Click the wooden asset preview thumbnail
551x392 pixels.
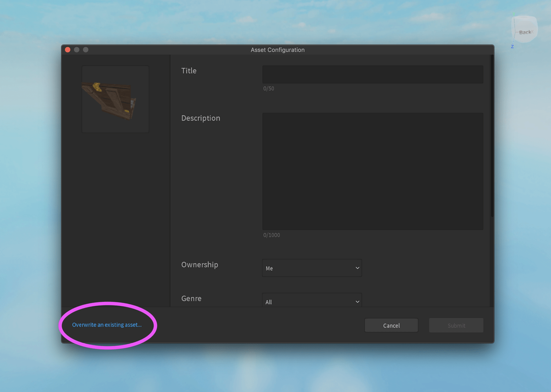tap(115, 99)
